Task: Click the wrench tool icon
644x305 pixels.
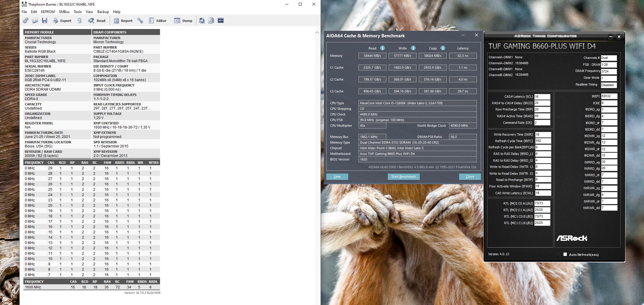Action: point(140,20)
